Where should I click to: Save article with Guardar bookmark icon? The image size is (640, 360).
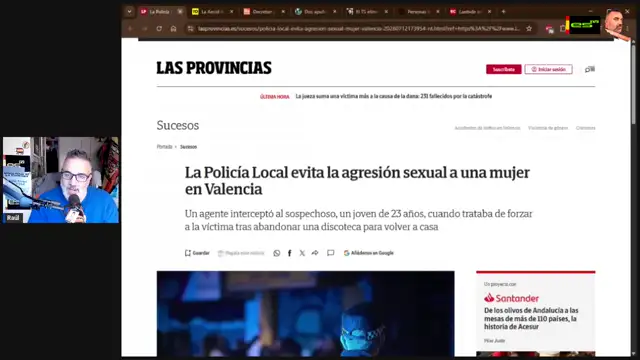pyautogui.click(x=197, y=253)
